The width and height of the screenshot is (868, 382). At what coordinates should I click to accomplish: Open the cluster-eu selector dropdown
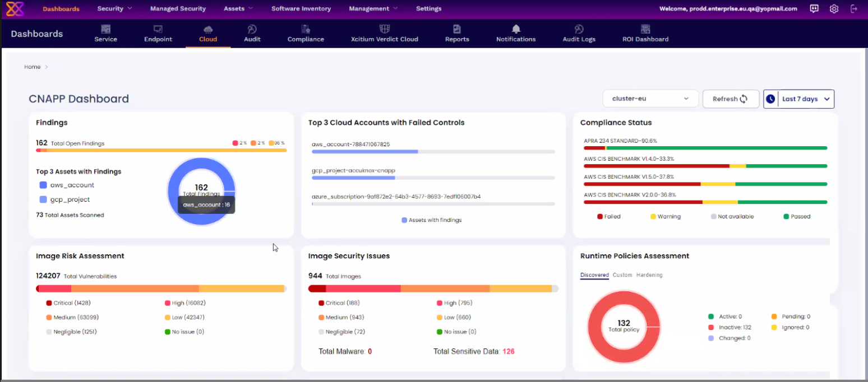[x=650, y=99]
